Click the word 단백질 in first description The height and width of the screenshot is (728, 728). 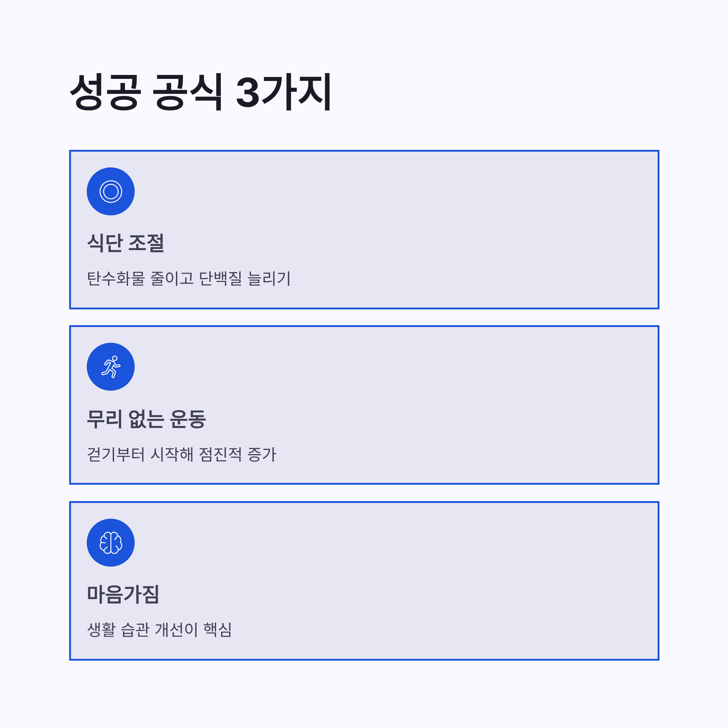[221, 279]
